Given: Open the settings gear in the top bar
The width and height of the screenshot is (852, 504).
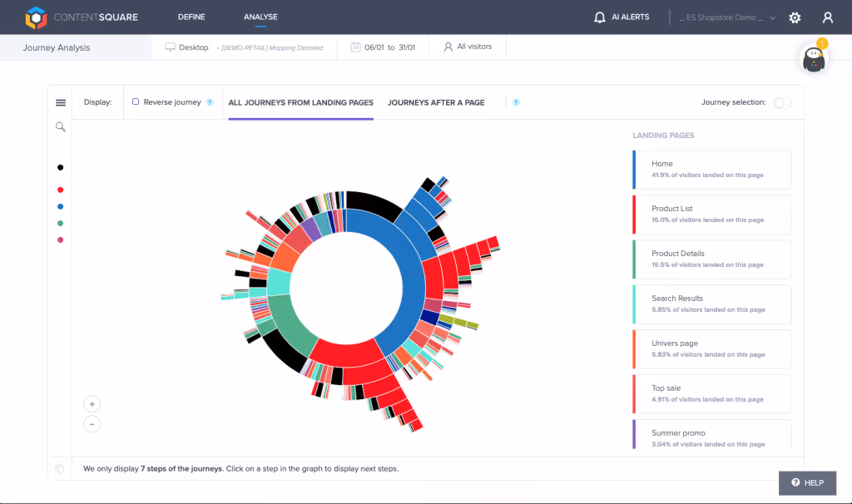Looking at the screenshot, I should click(795, 17).
